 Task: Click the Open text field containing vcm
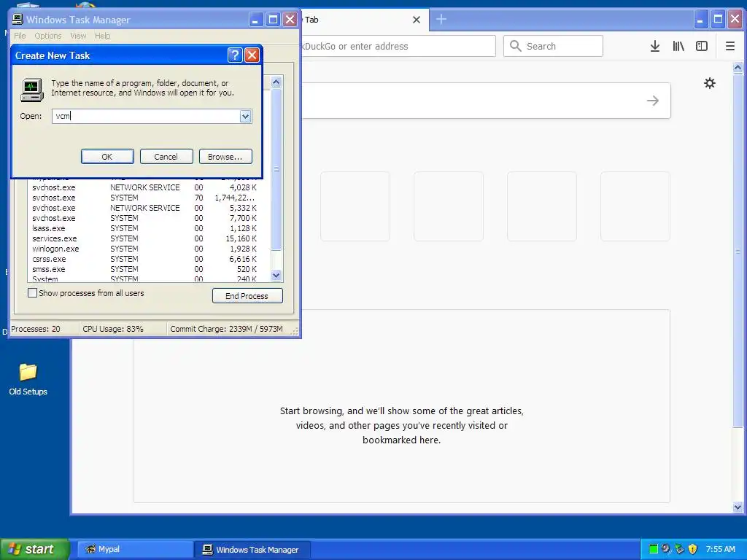(146, 116)
